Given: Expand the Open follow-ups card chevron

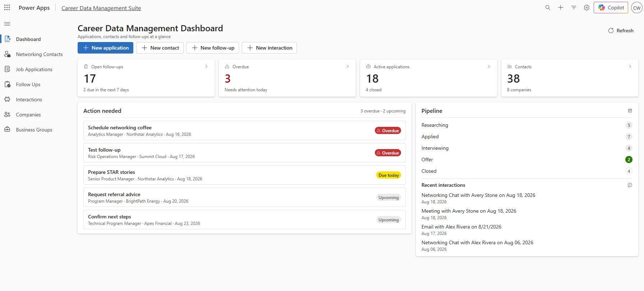Looking at the screenshot, I should 206,66.
